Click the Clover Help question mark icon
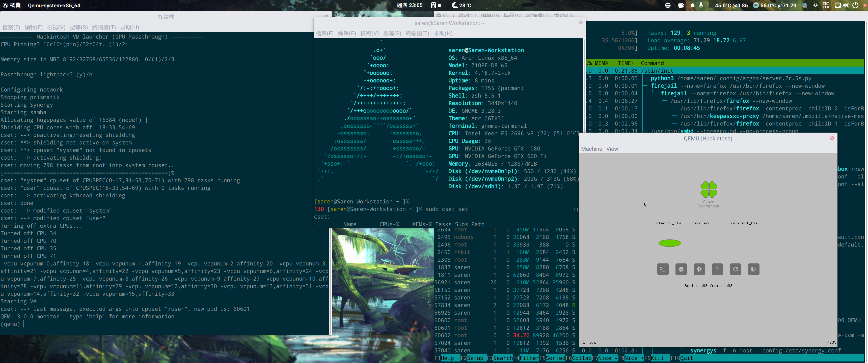The image size is (868, 363). pos(717,269)
